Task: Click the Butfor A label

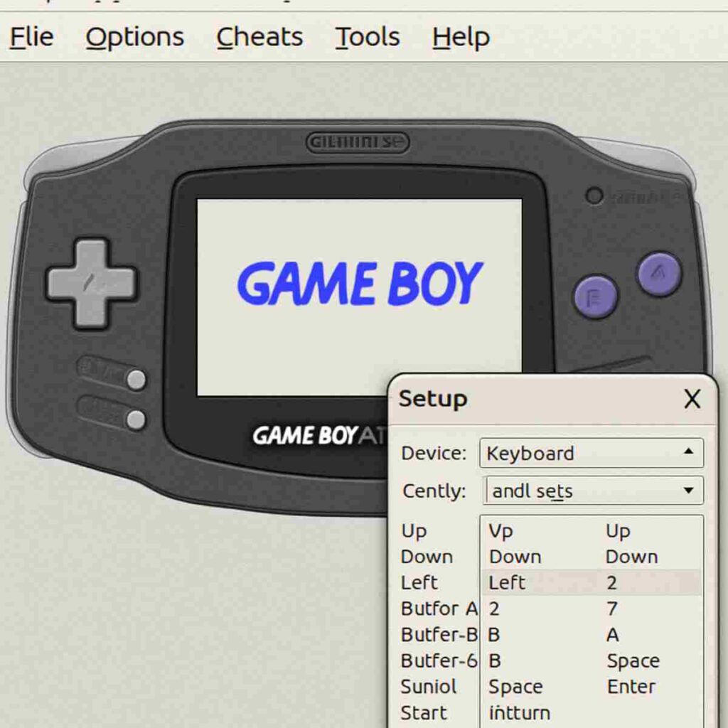Action: tap(439, 609)
